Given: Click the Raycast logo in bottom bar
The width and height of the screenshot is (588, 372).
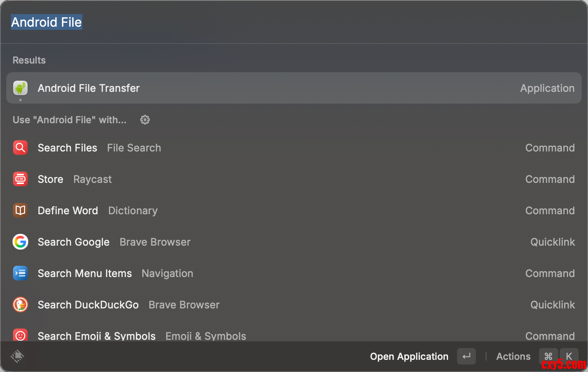Looking at the screenshot, I should click(x=17, y=356).
